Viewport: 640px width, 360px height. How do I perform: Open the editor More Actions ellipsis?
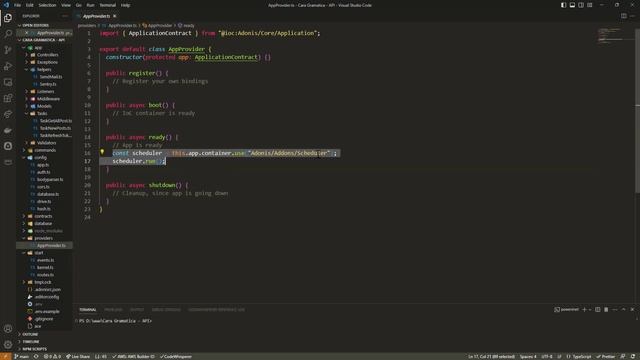point(632,16)
